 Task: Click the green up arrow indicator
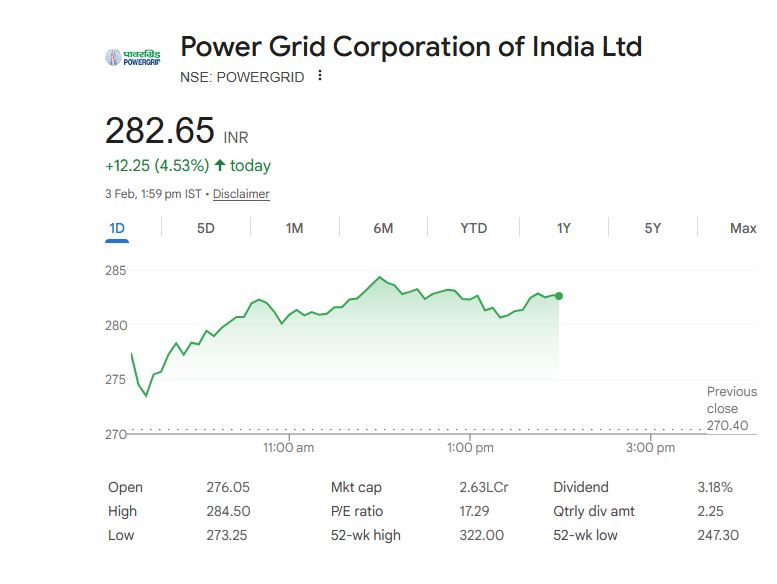[220, 165]
